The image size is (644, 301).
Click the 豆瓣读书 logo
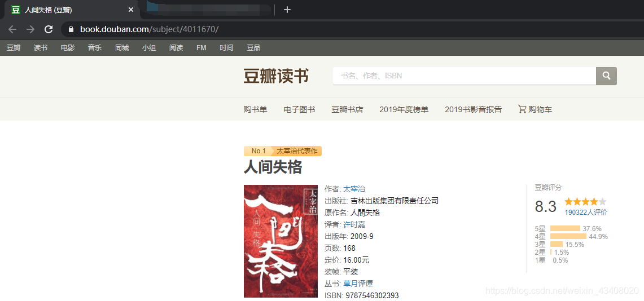pos(276,76)
